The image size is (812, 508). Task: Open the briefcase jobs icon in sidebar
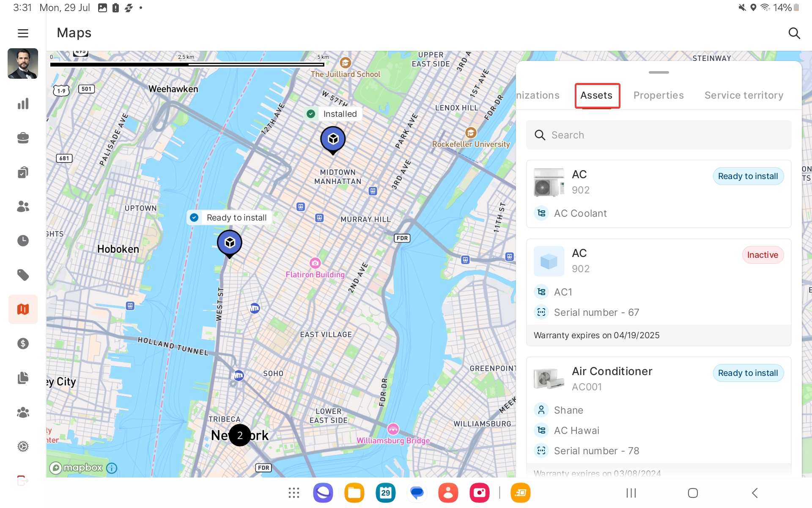pos(23,138)
